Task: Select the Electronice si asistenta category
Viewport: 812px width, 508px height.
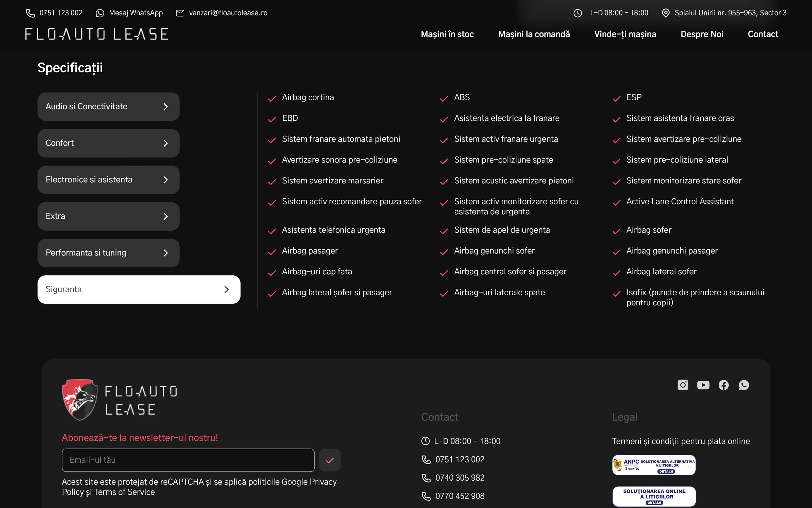Action: tap(108, 180)
